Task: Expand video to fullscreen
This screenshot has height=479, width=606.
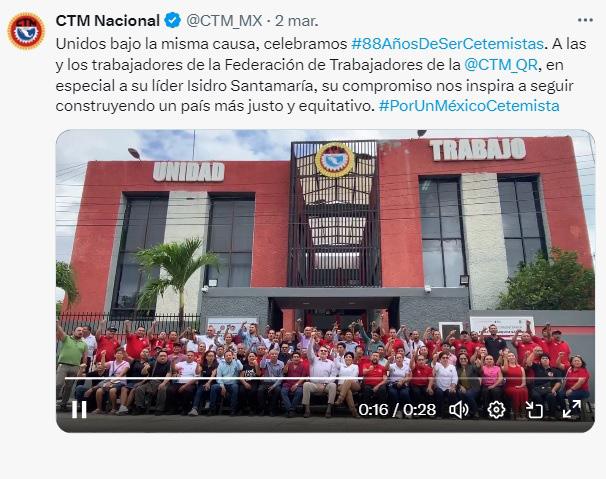Action: pos(572,409)
